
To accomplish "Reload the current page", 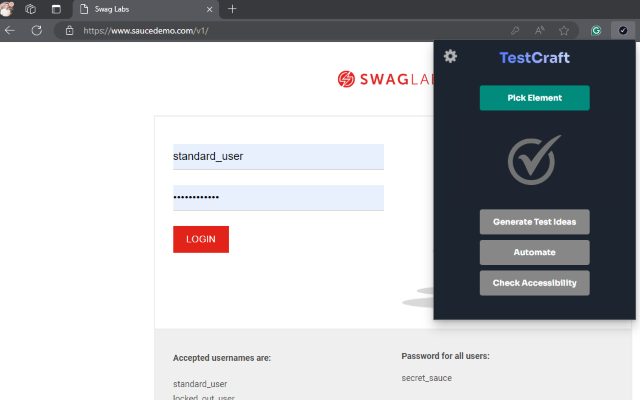I will (x=37, y=31).
